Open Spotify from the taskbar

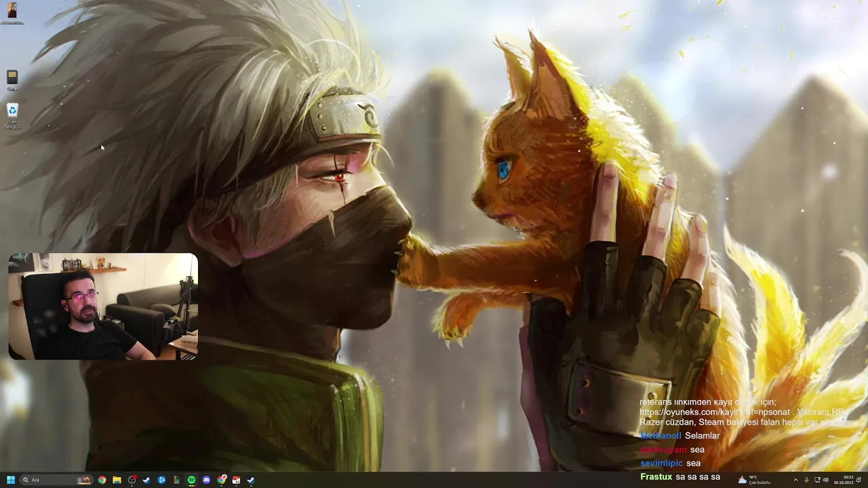(191, 480)
